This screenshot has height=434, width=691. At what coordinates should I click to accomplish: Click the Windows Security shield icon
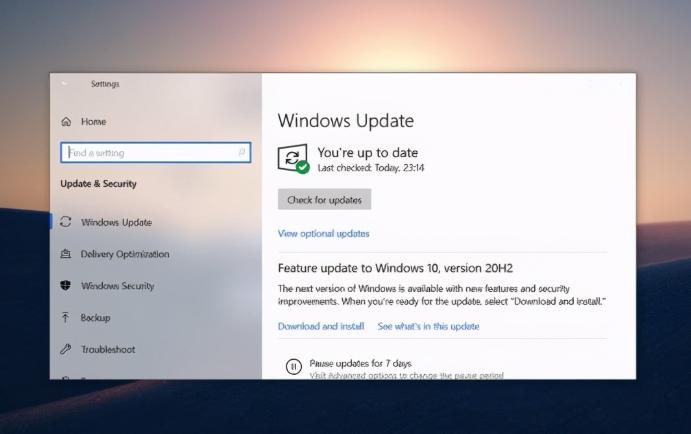tap(66, 286)
